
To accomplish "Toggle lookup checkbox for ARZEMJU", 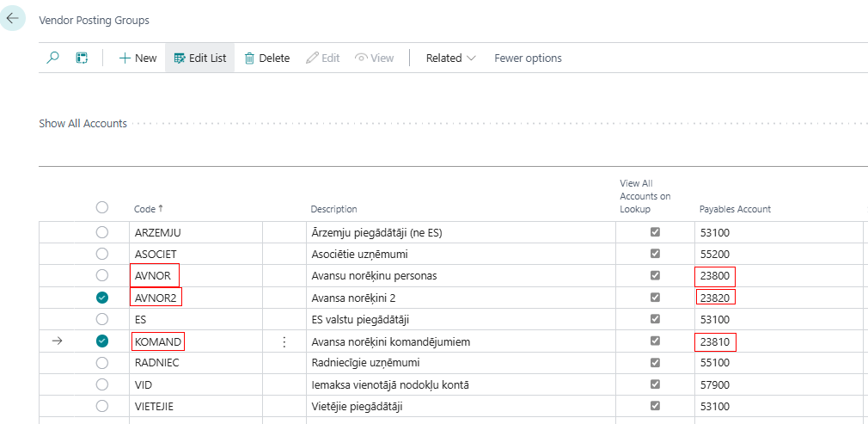I will [x=656, y=232].
